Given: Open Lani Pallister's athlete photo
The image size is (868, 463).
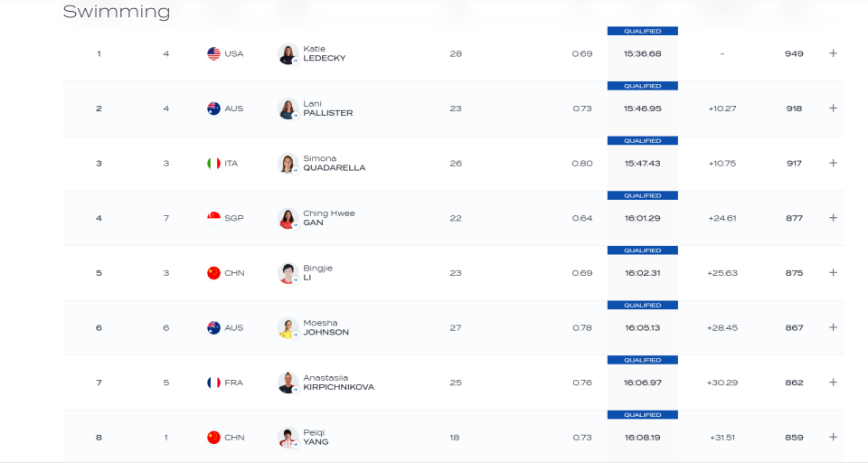Looking at the screenshot, I should click(288, 109).
